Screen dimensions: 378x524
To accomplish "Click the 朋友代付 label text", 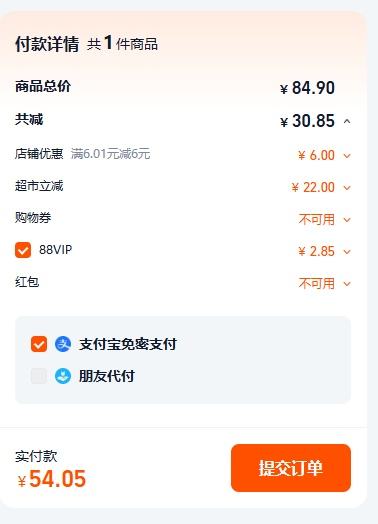I will coord(107,376).
